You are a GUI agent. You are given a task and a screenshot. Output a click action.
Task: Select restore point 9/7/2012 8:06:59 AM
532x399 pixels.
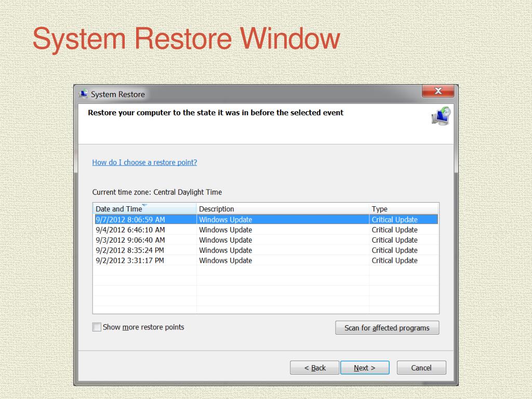click(265, 220)
